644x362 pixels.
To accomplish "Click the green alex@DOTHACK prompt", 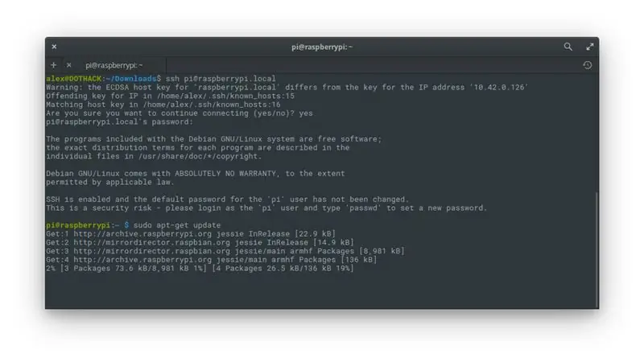I will click(73, 78).
